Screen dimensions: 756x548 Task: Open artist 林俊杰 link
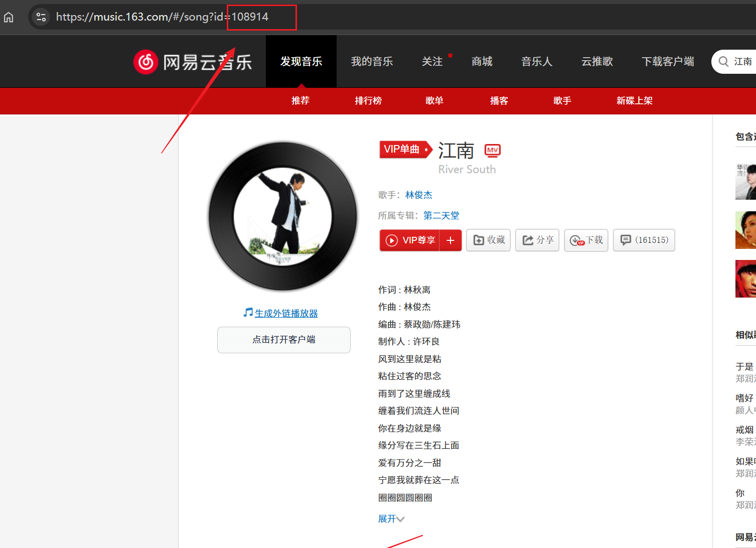(x=419, y=195)
